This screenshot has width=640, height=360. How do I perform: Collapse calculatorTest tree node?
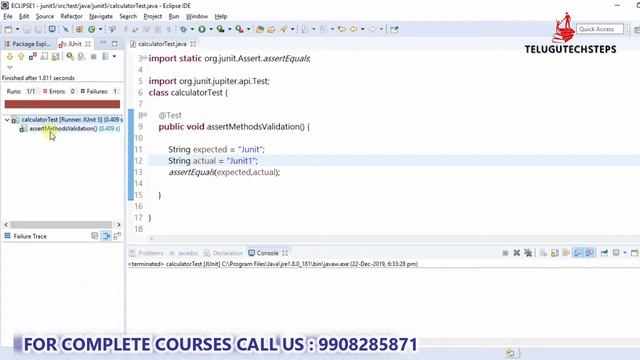pyautogui.click(x=7, y=120)
